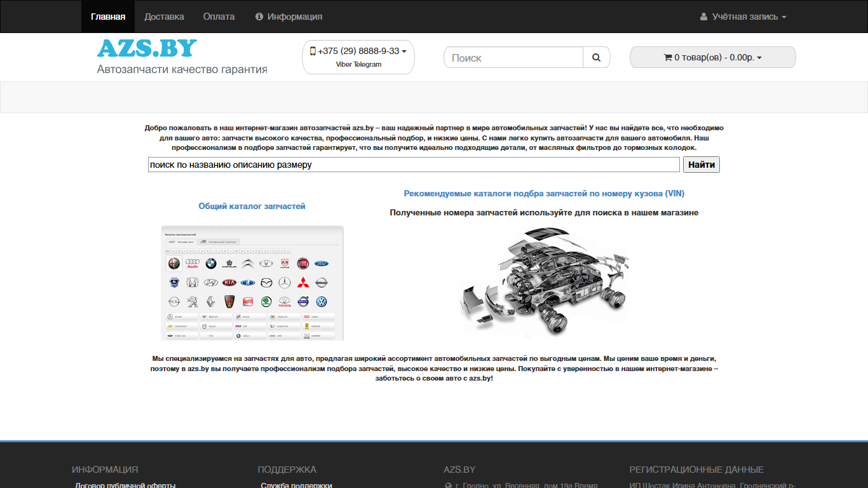Focus the Поиск field in the header
The width and height of the screenshot is (868, 488).
[x=513, y=57]
